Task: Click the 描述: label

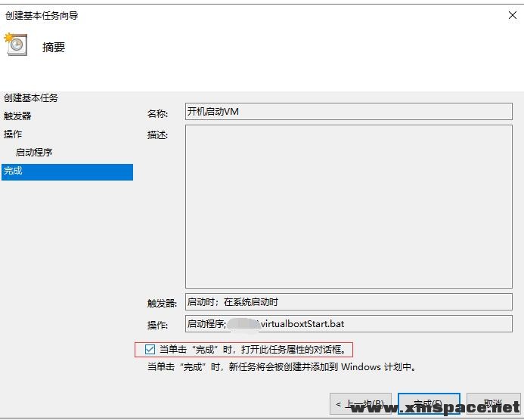Action: click(x=157, y=135)
